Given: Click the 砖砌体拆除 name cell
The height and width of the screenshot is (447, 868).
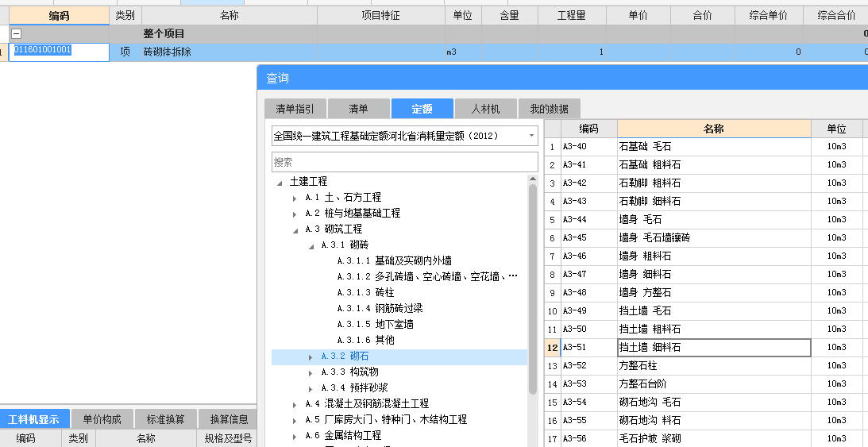Looking at the screenshot, I should pyautogui.click(x=230, y=52).
